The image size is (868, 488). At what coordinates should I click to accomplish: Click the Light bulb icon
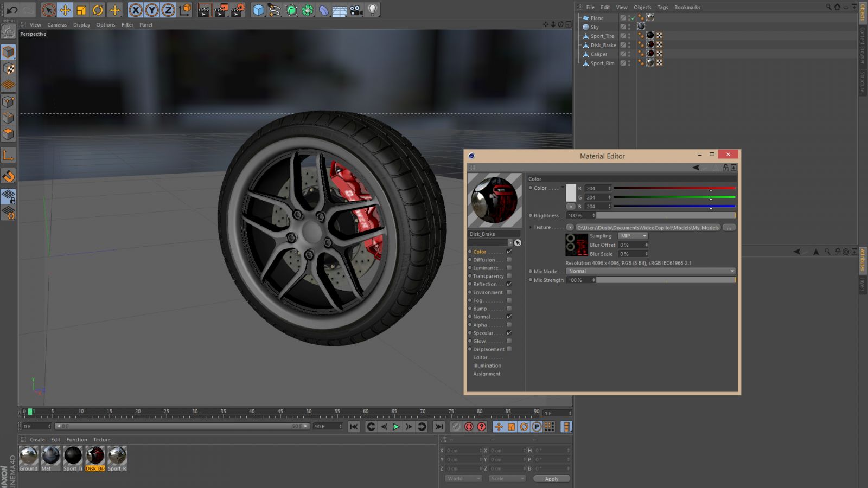(x=372, y=10)
